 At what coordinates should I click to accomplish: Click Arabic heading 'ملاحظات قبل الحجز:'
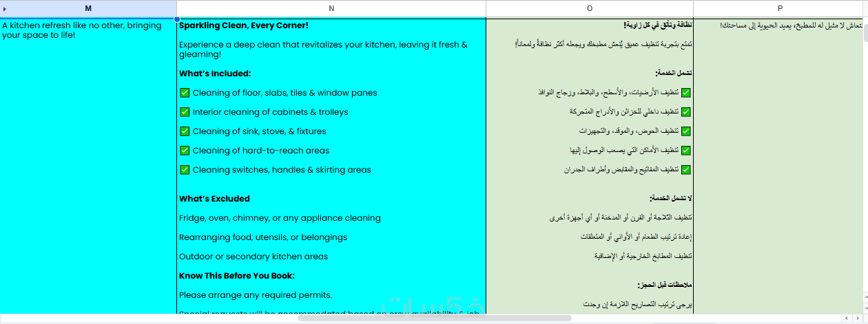(665, 285)
